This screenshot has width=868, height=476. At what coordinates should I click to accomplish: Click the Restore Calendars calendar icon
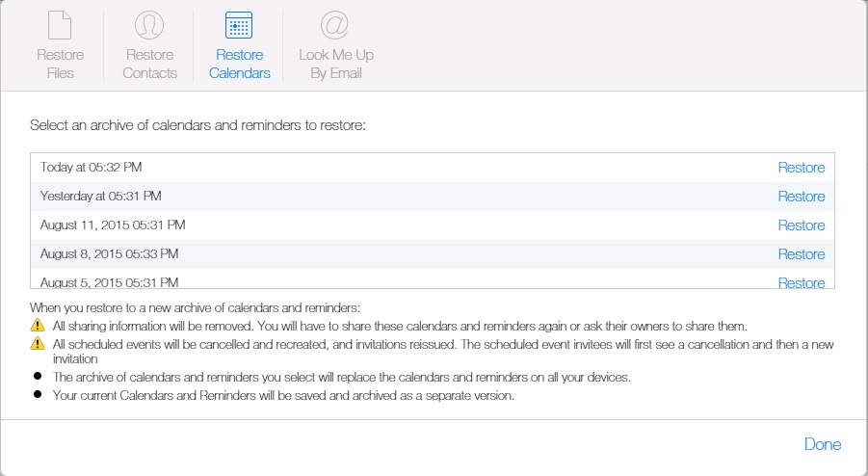click(x=239, y=25)
